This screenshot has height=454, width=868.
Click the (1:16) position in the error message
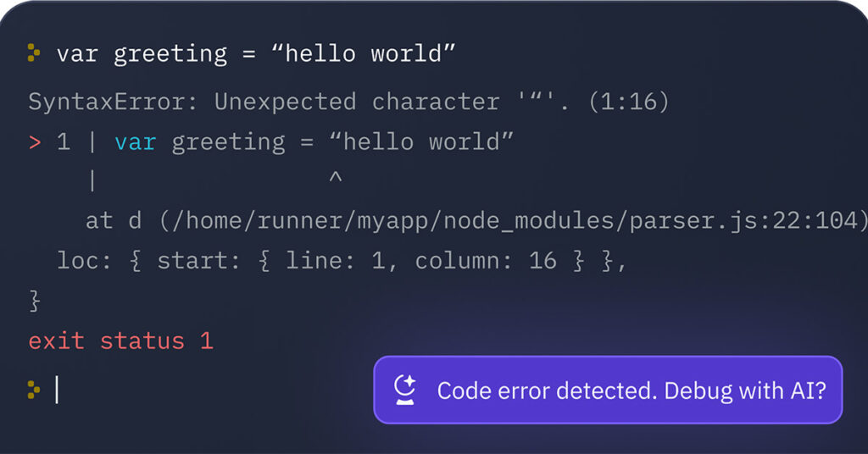pos(627,102)
